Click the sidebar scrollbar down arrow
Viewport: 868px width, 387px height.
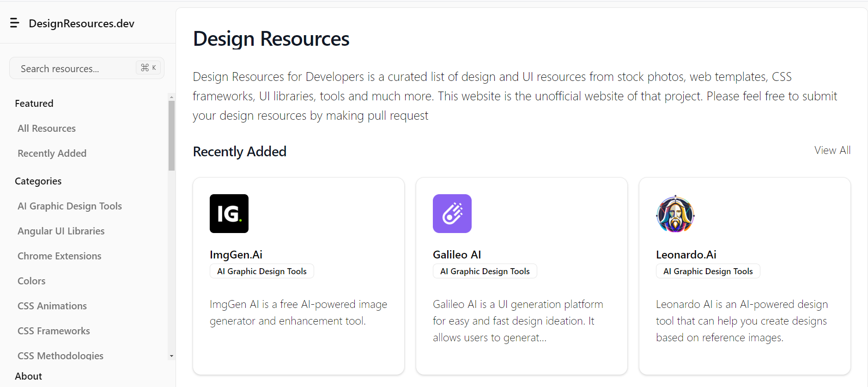171,356
